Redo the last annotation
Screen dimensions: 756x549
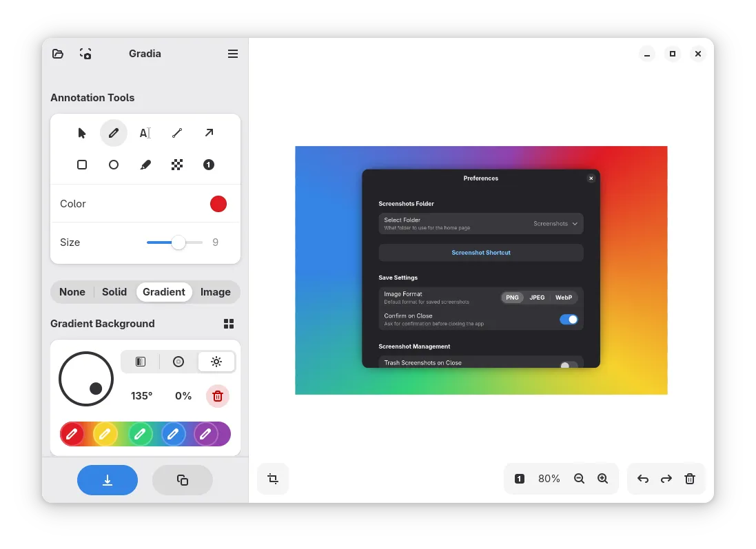coord(666,479)
